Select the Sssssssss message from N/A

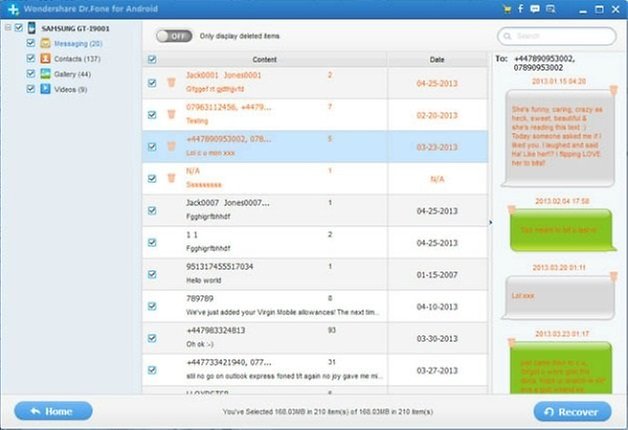pyautogui.click(x=315, y=179)
